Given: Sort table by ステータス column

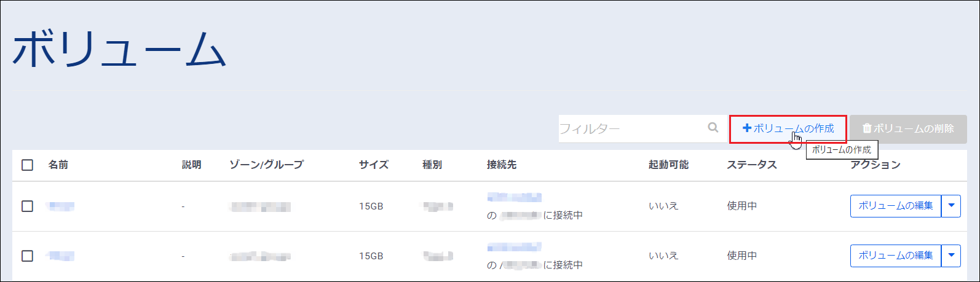Looking at the screenshot, I should pos(751,165).
